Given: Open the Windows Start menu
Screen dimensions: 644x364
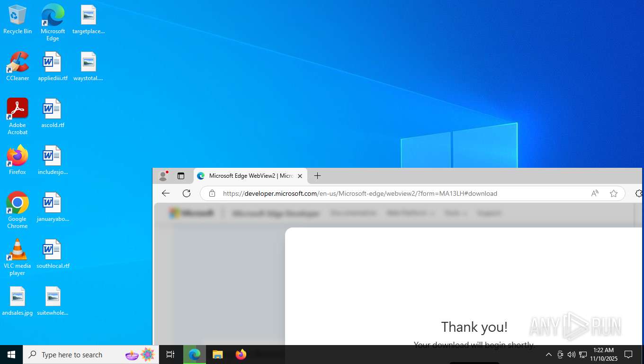Looking at the screenshot, I should (11, 355).
